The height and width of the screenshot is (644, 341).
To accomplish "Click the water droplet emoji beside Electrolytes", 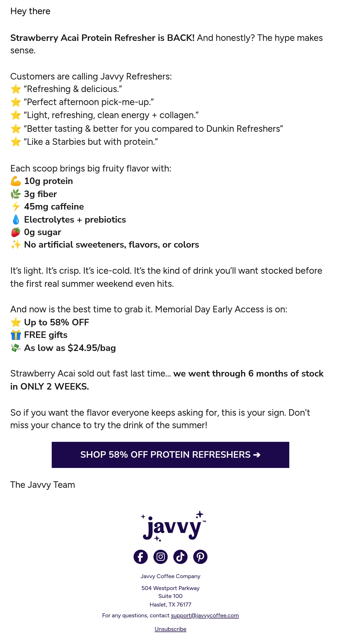I will coord(16,219).
